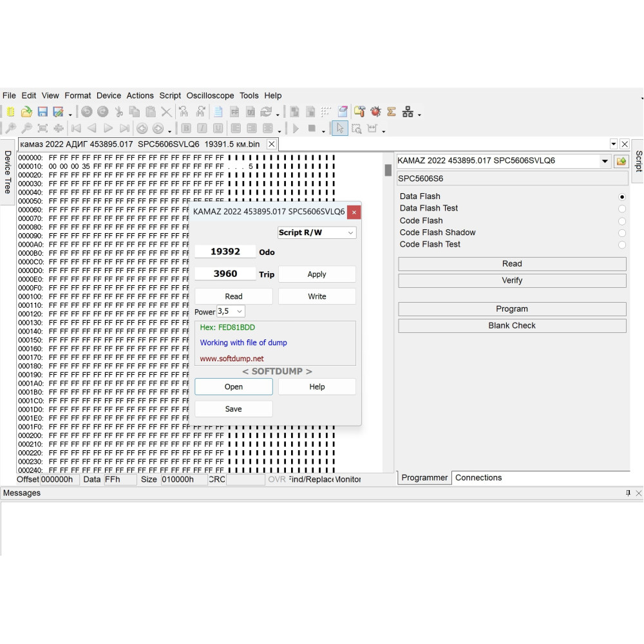Expand the KAMAZ 2022 script selection dropdown
The height and width of the screenshot is (644, 644).
605,161
